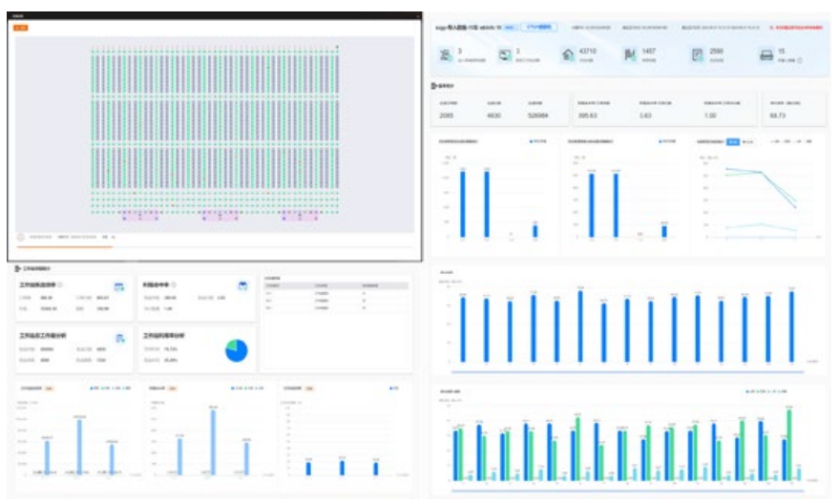Click the help icon under the 15 count
The image size is (839, 504).
click(800, 60)
